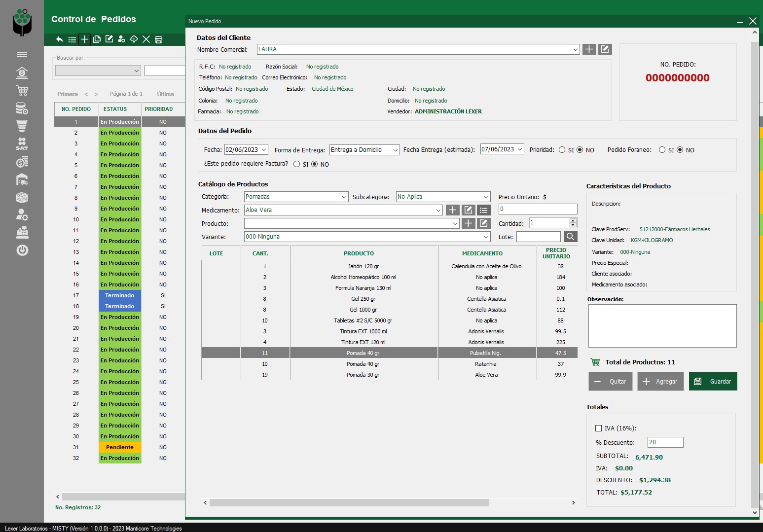Click the Quitar button
Viewport: 763px width, 532px height.
(x=611, y=382)
